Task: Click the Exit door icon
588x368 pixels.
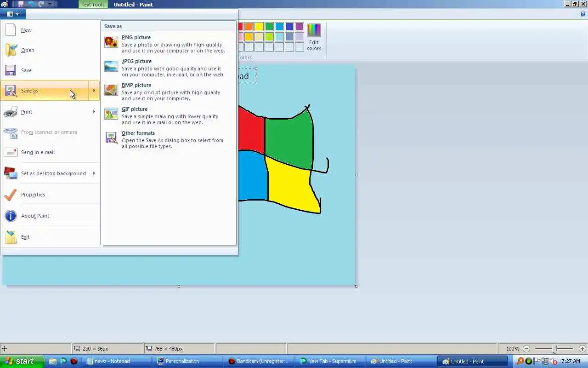Action: tap(11, 237)
